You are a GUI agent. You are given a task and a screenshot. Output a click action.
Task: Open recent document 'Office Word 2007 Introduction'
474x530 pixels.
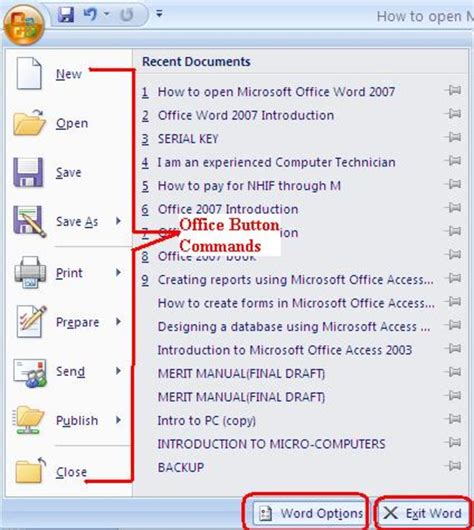pyautogui.click(x=246, y=115)
